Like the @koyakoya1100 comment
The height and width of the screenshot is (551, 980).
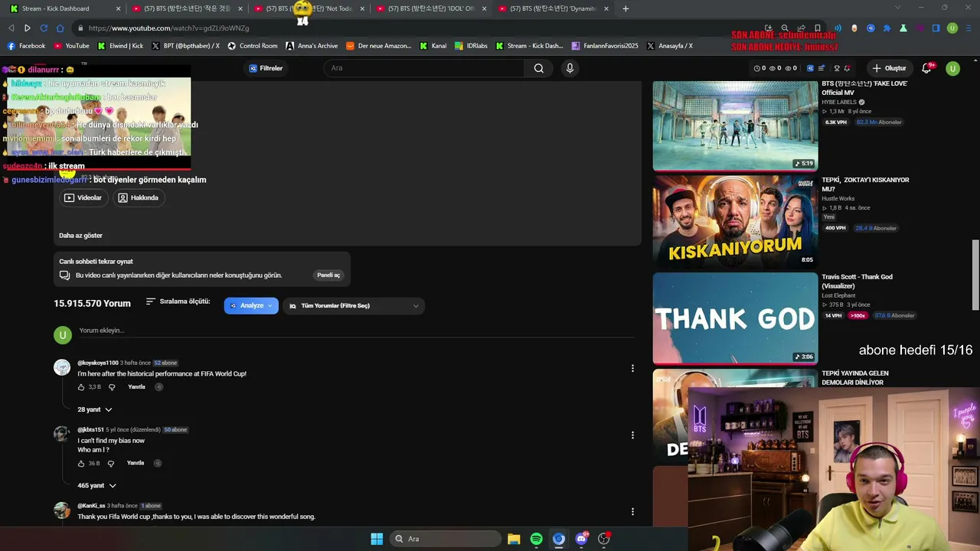click(x=81, y=387)
